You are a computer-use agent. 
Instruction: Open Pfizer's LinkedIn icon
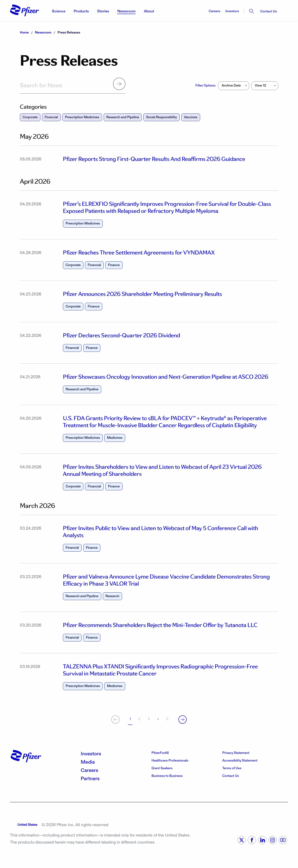click(x=262, y=840)
